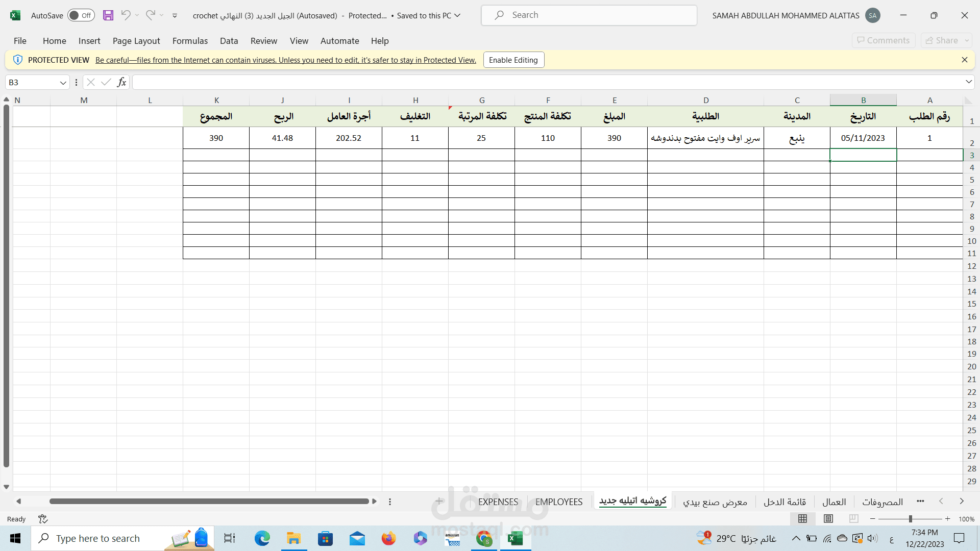Click the Search box in title bar

589,15
